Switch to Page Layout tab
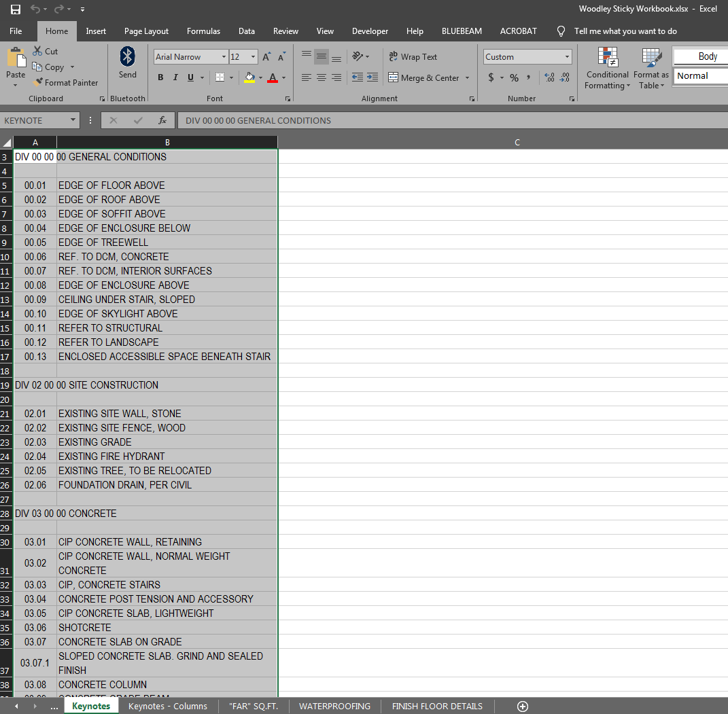The image size is (728, 714). coord(146,31)
